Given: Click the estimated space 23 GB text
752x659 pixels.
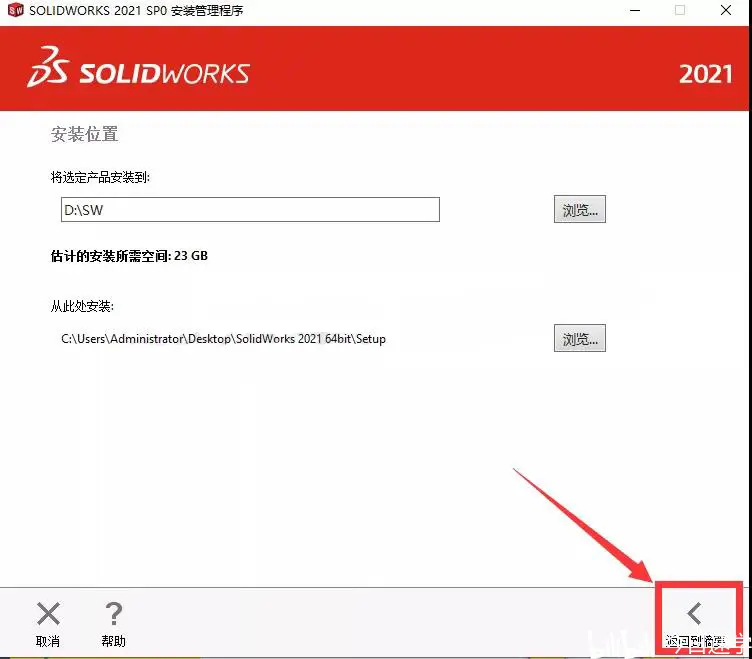Looking at the screenshot, I should pos(129,256).
